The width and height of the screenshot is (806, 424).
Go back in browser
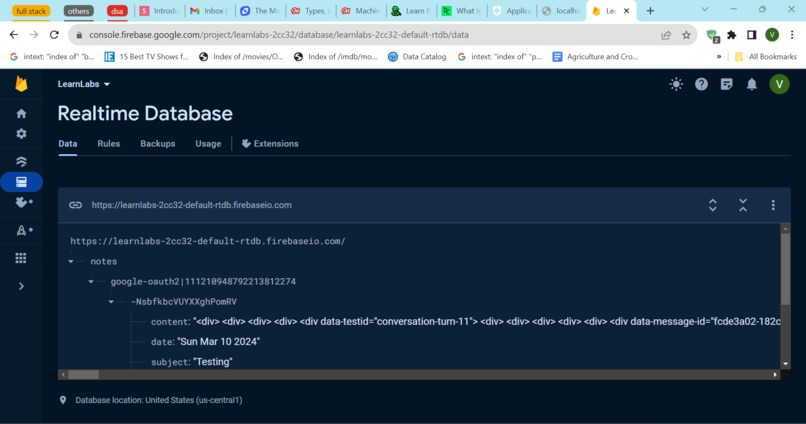click(x=14, y=35)
